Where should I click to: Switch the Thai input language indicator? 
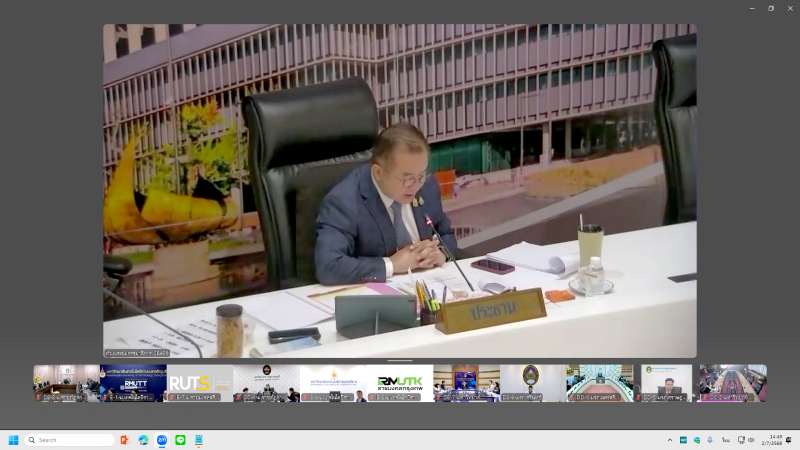(x=725, y=440)
